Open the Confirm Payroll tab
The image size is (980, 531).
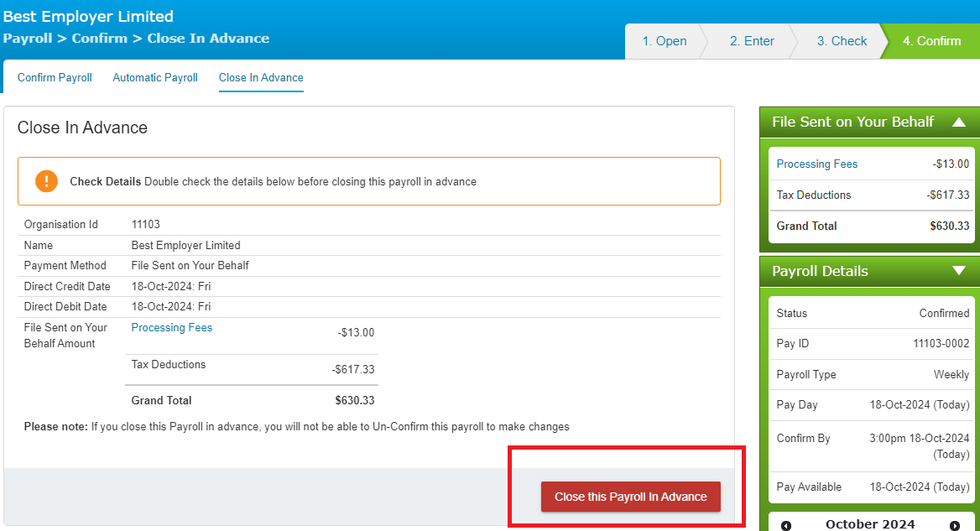tap(55, 77)
